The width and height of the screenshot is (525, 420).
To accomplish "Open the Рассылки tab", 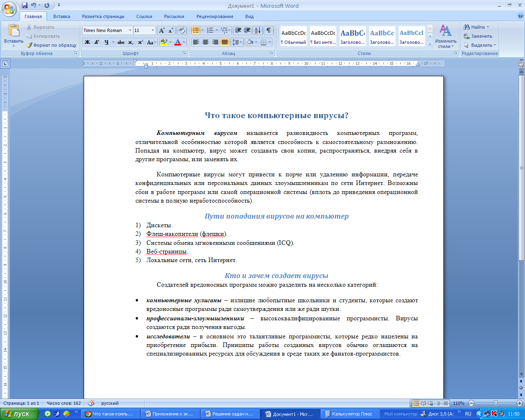I will pyautogui.click(x=174, y=16).
